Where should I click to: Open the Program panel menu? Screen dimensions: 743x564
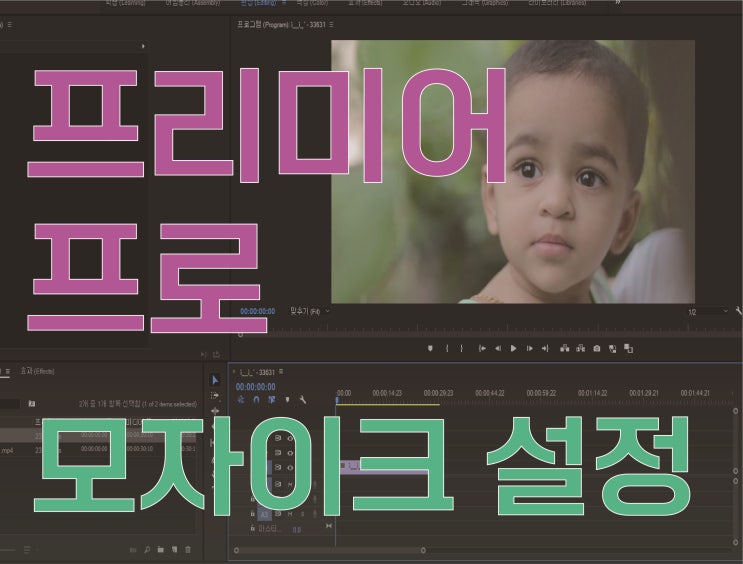pos(331,24)
